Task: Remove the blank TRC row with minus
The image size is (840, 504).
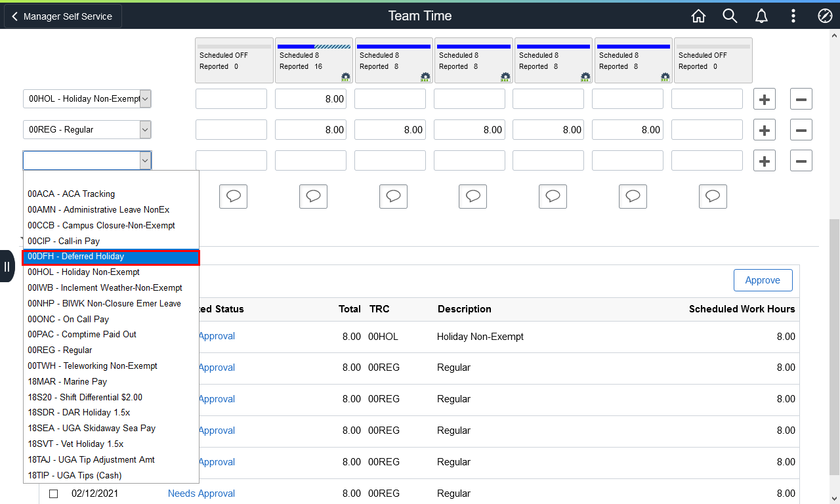Action: click(x=801, y=161)
